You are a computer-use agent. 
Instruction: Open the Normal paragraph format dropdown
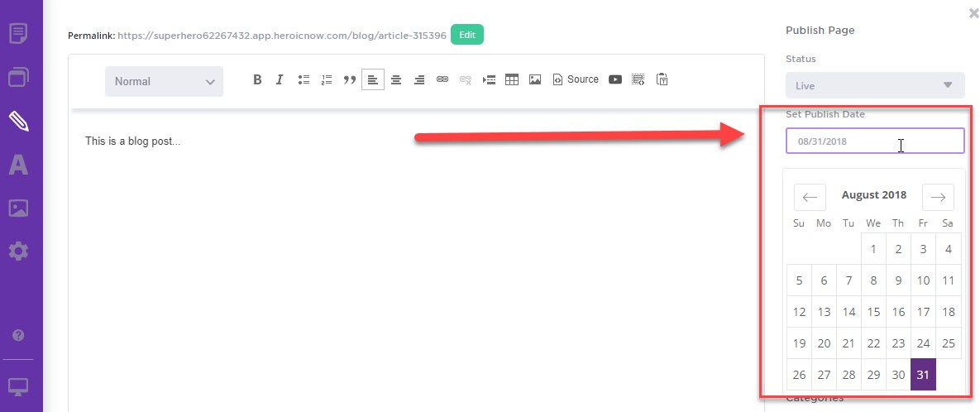tap(164, 81)
